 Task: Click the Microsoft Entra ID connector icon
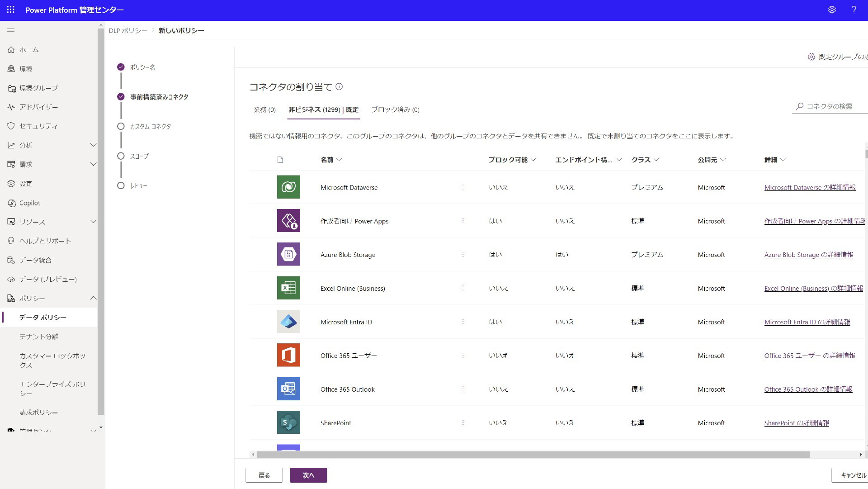pyautogui.click(x=288, y=322)
